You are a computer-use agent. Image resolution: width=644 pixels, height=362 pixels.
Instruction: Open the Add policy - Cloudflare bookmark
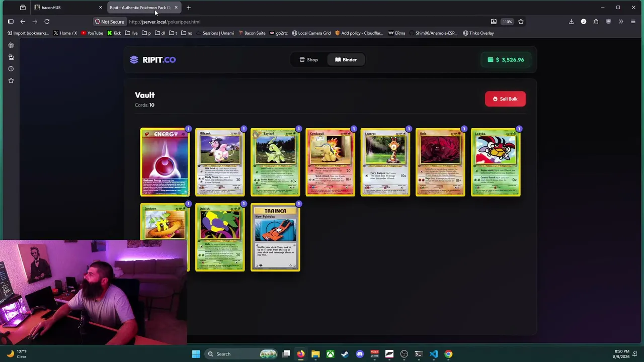click(x=359, y=33)
